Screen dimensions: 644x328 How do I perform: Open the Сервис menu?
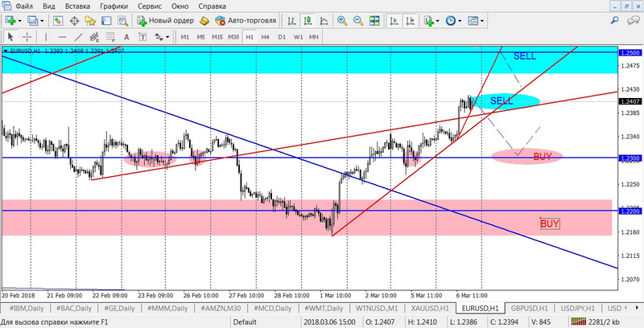[149, 6]
